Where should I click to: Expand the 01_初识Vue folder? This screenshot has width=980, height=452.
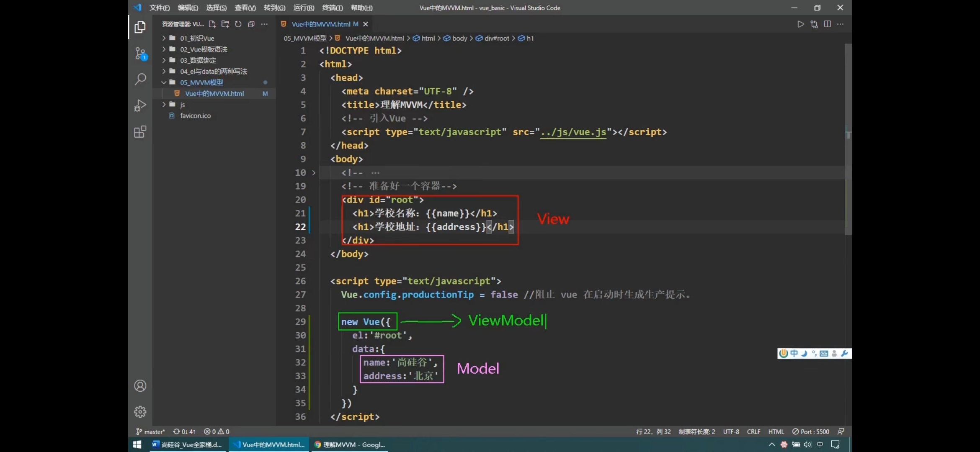click(x=197, y=38)
